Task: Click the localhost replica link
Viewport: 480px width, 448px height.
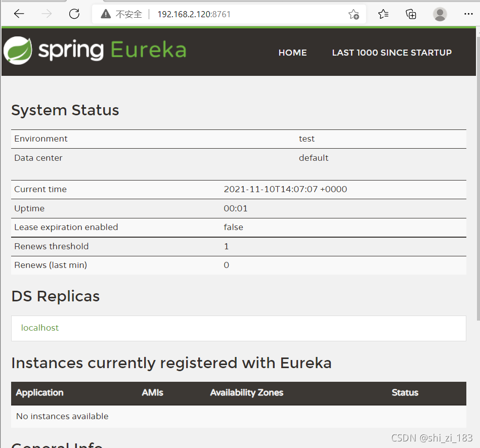Action: (40, 328)
